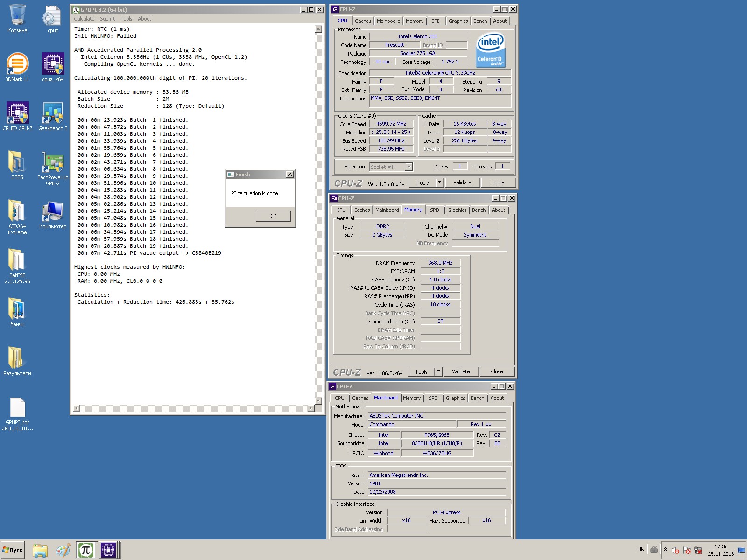Screen dimensions: 747x560
Task: Switch to the GPUPI taskbar button
Action: click(x=85, y=550)
